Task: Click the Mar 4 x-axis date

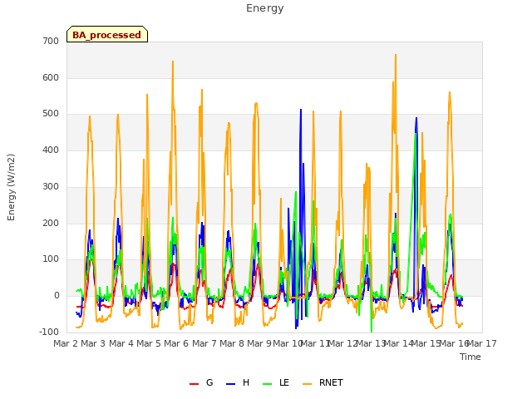Action: pos(121,343)
